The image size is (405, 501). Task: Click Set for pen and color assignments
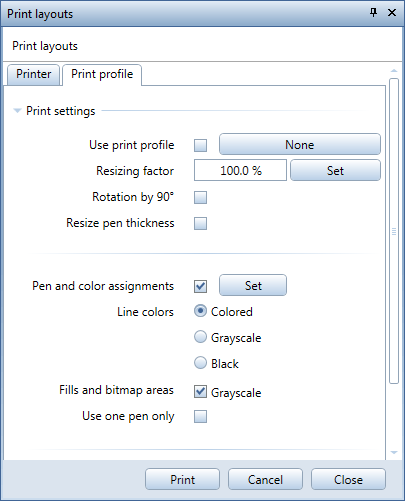tap(253, 285)
